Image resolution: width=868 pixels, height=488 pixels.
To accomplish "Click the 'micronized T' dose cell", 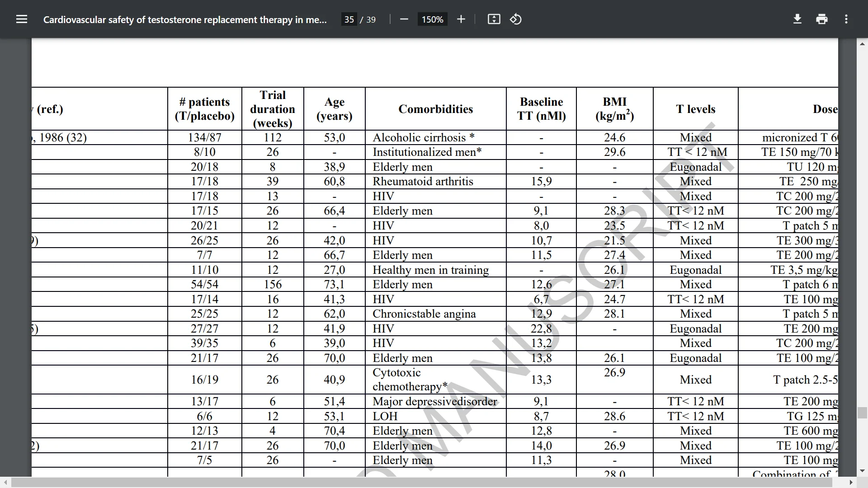I will [788, 137].
